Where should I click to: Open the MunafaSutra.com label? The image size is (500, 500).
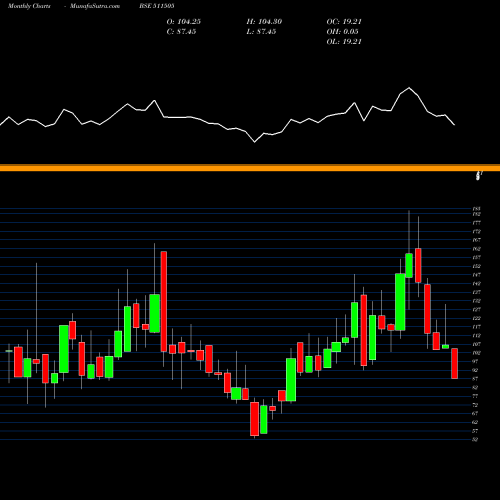click(x=95, y=6)
